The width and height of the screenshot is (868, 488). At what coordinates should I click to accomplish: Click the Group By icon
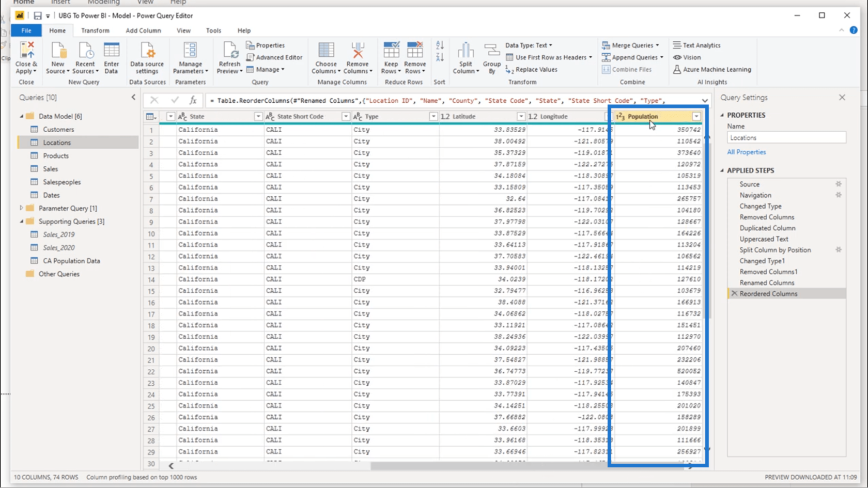492,51
